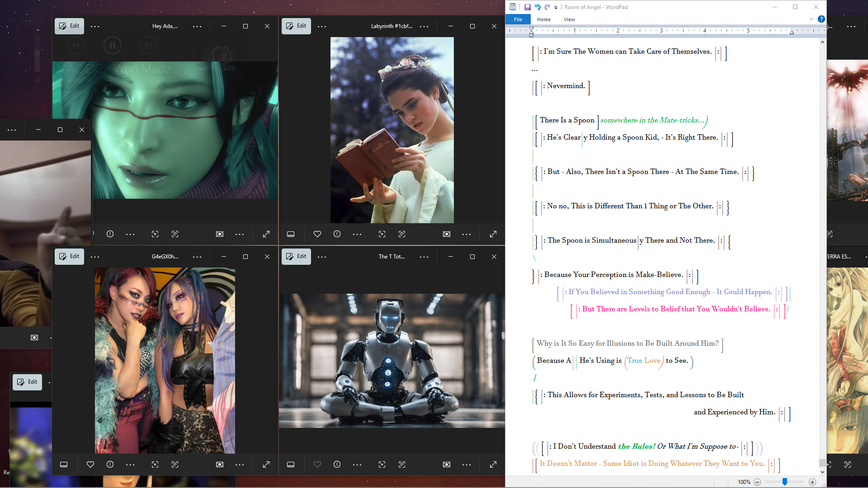This screenshot has width=868, height=488.
Task: Start visual search on G4eGX0h photo
Action: point(155,465)
